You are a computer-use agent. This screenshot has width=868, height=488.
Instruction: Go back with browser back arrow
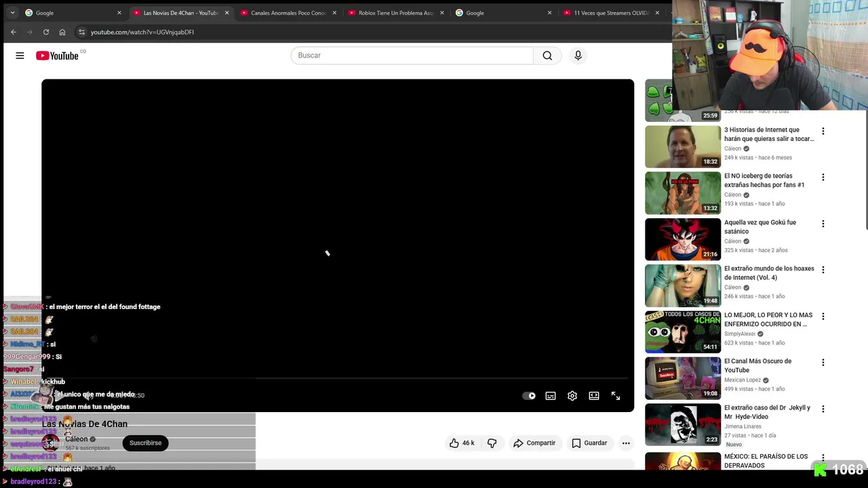(14, 32)
